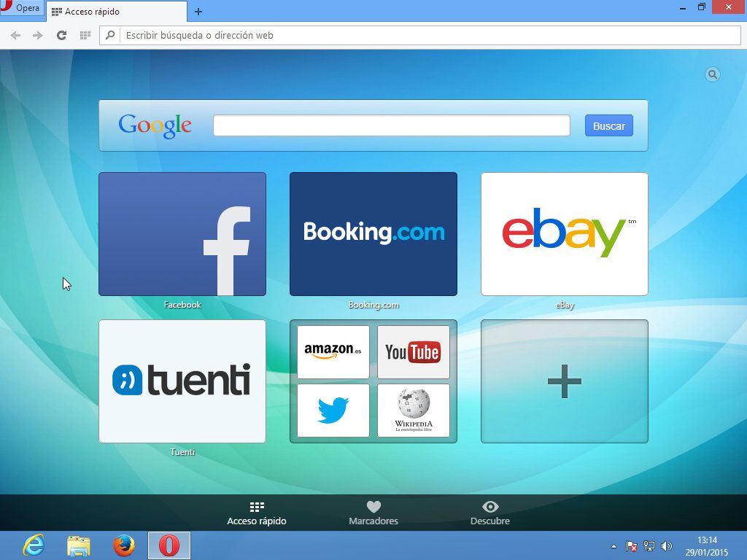
Task: Launch Firefox from the taskbar
Action: 124,545
